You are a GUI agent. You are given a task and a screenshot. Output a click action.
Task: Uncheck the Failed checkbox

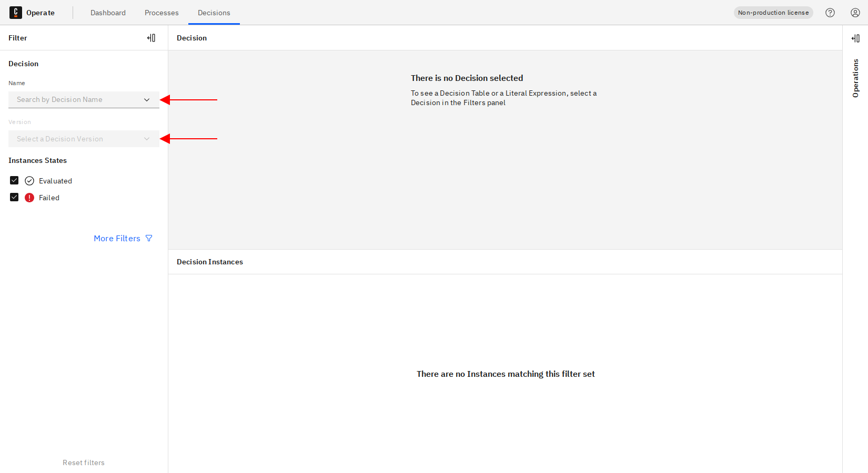click(x=14, y=198)
